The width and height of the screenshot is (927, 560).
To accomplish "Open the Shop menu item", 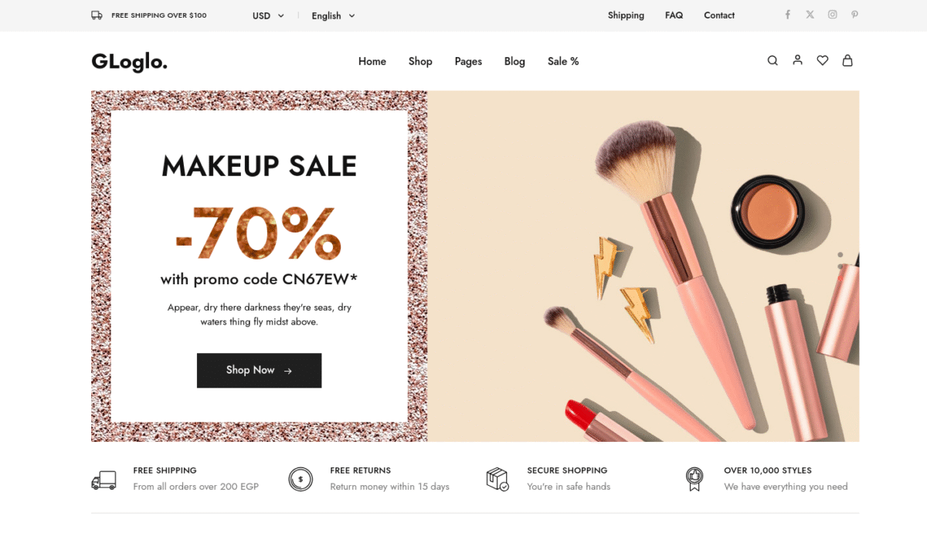I will [420, 61].
